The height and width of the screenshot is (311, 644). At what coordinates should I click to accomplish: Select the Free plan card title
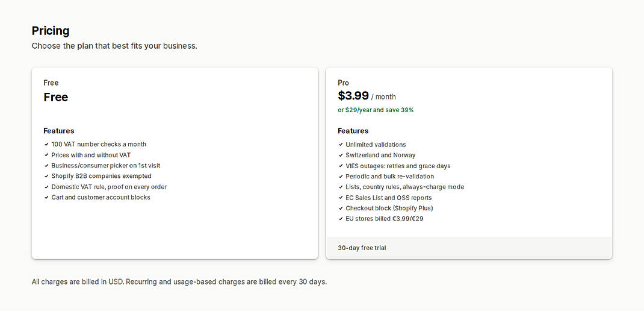coord(51,83)
